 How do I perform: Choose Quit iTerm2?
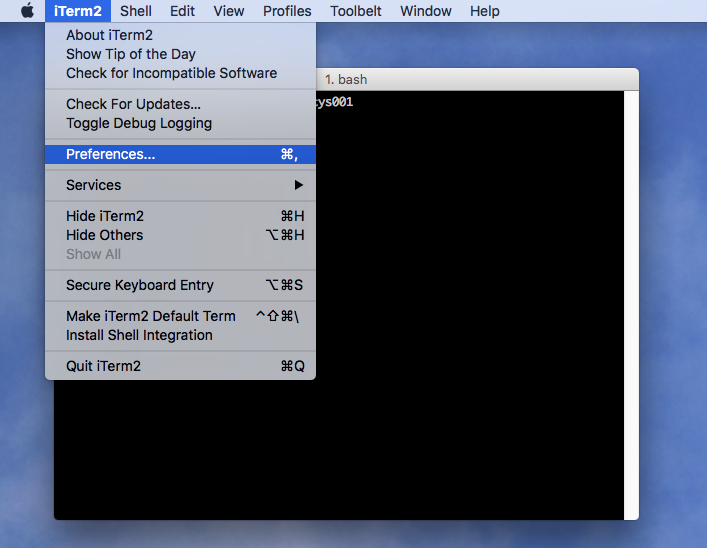pos(180,366)
